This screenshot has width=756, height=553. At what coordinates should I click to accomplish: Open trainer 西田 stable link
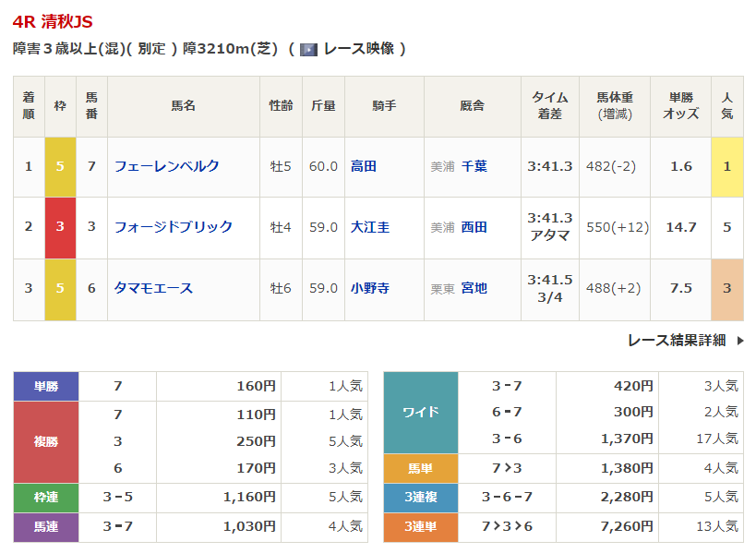(x=474, y=227)
